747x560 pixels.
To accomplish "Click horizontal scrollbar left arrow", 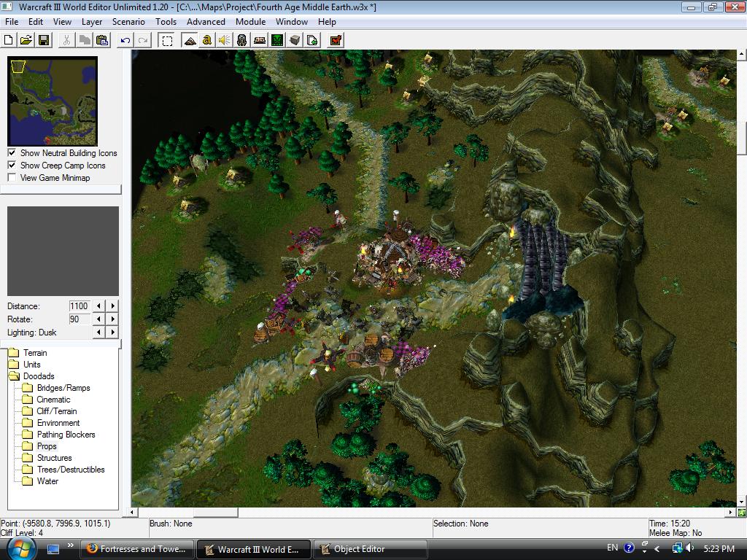I will (x=132, y=513).
